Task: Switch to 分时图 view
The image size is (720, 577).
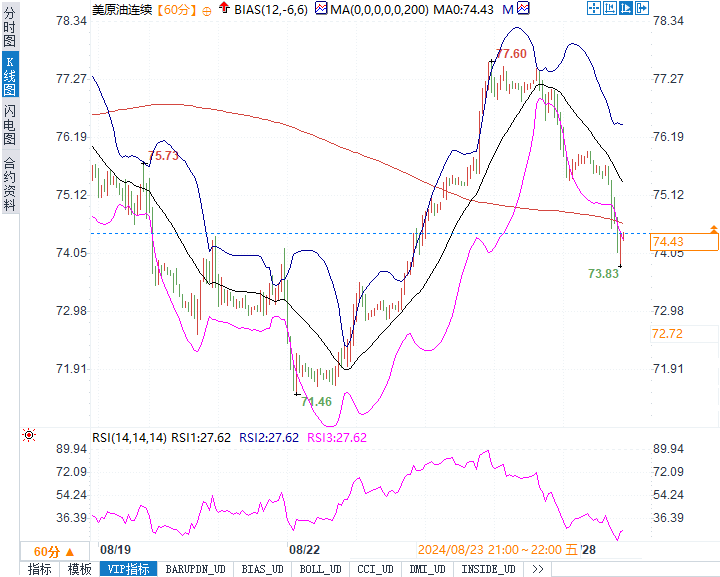Action: coord(10,27)
